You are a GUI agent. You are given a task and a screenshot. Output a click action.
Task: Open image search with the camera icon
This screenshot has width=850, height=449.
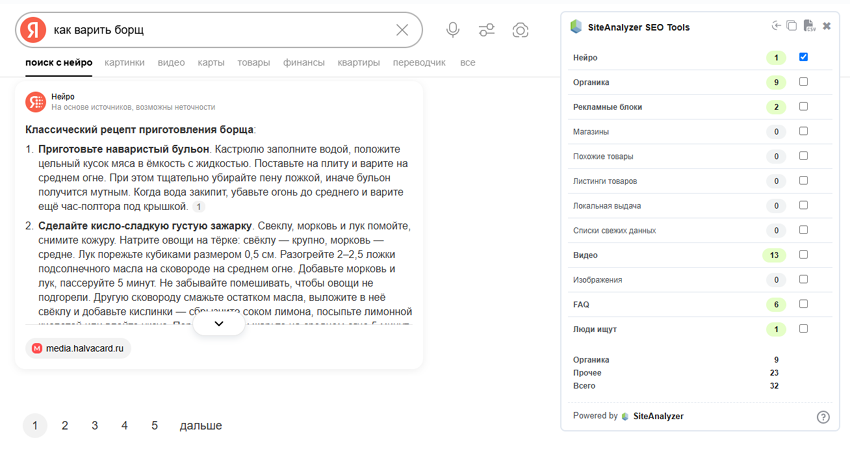tap(520, 30)
